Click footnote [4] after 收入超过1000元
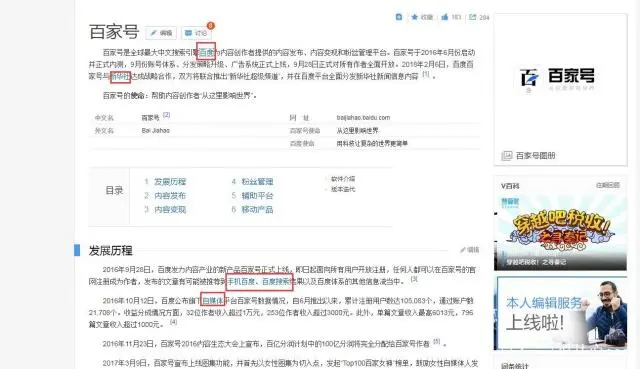 [x=173, y=322]
